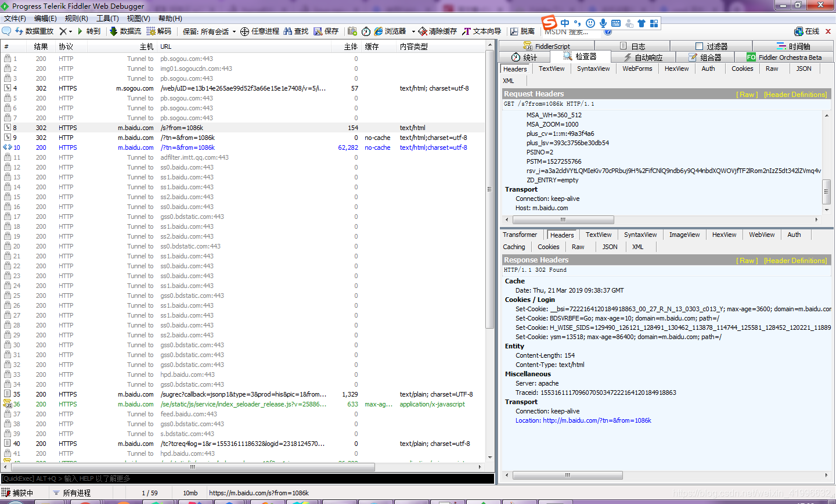The height and width of the screenshot is (504, 836).
Task: Click [Header Definitions] in Request Headers
Action: pos(795,94)
